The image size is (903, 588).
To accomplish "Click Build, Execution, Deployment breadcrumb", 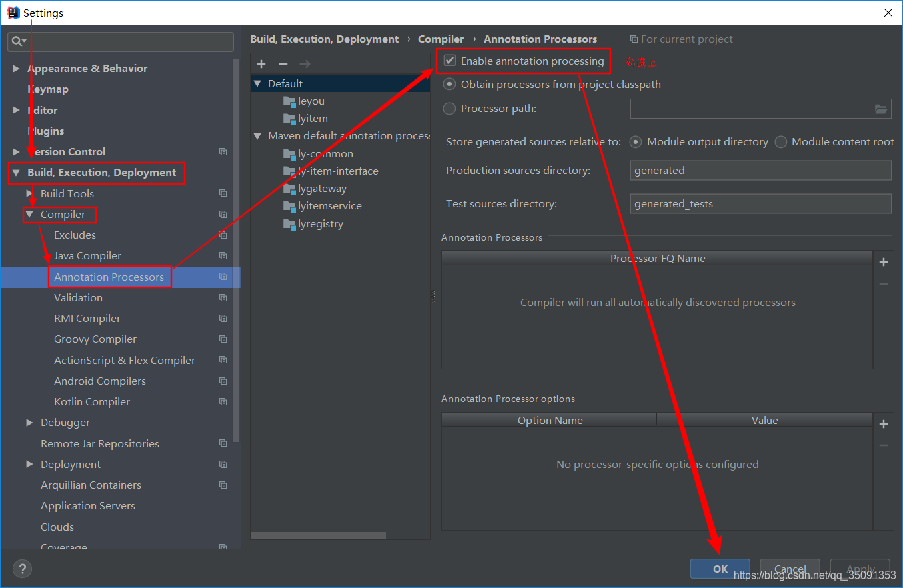I will pos(325,39).
